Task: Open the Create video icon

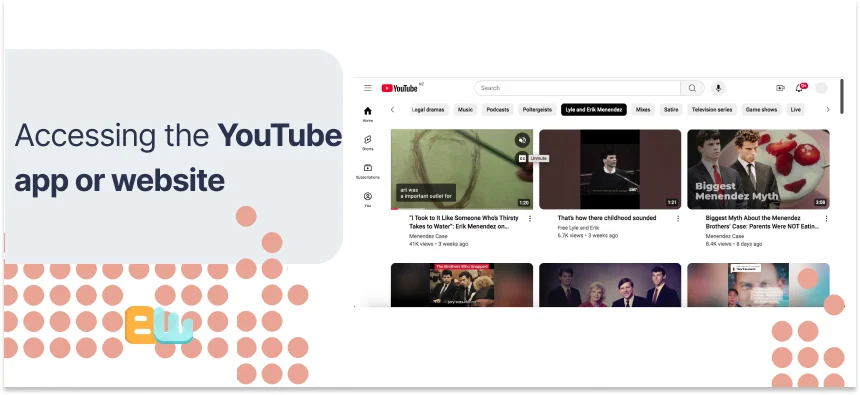Action: pos(780,88)
